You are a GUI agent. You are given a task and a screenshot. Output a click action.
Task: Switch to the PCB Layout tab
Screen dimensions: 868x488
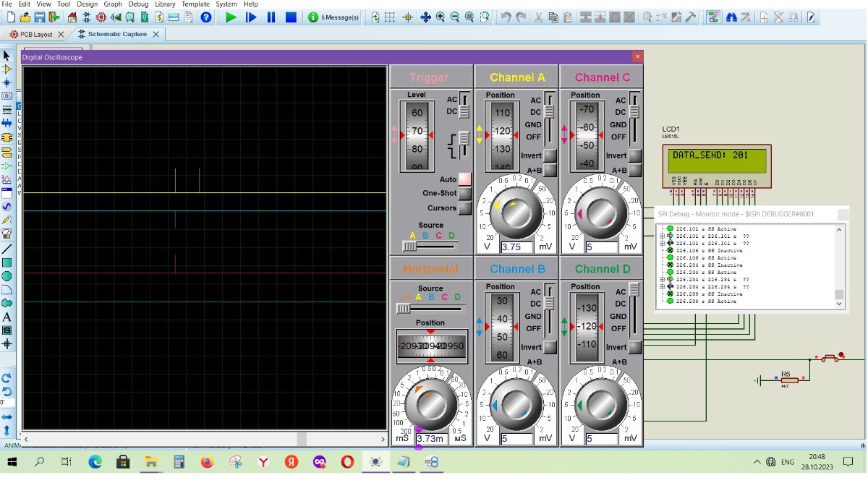click(36, 34)
